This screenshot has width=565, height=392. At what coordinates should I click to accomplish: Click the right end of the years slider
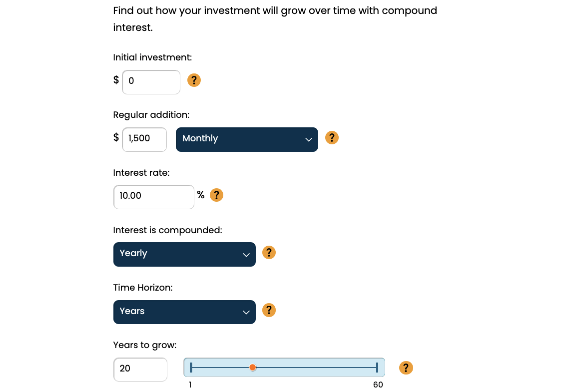coord(377,368)
